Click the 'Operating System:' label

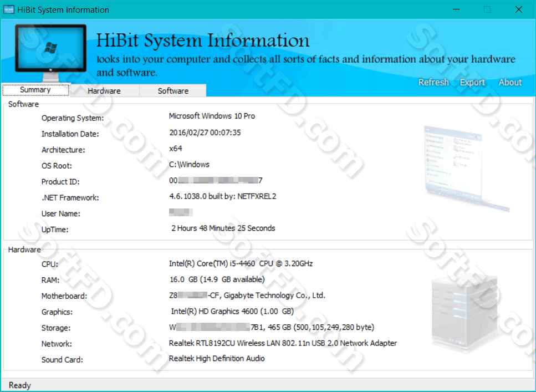click(73, 118)
